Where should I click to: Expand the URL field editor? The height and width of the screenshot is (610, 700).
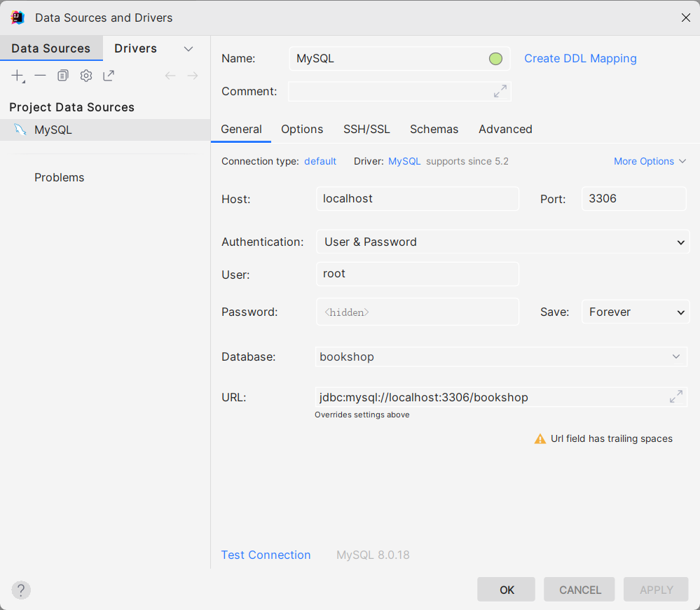coord(676,396)
